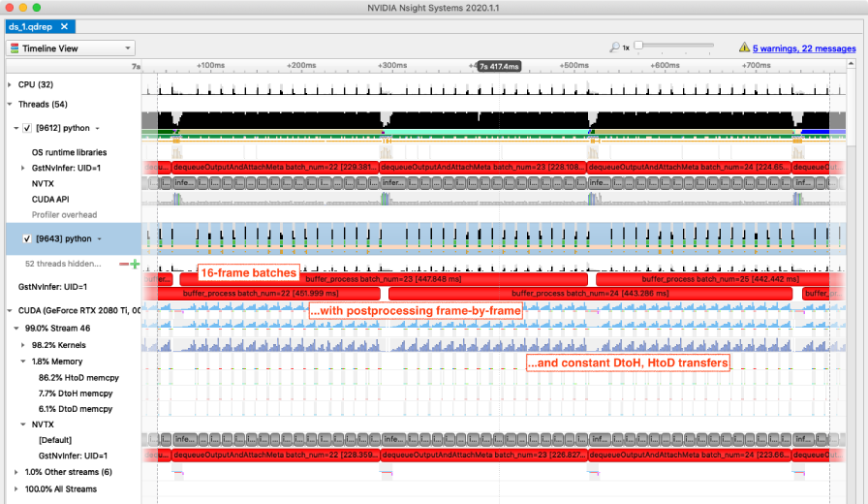Expand the 98.2% Kernels row

click(x=22, y=345)
